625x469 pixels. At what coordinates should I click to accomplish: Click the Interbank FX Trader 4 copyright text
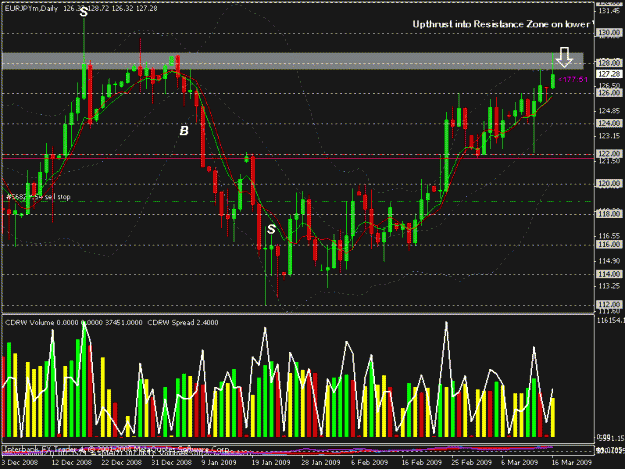[116, 449]
